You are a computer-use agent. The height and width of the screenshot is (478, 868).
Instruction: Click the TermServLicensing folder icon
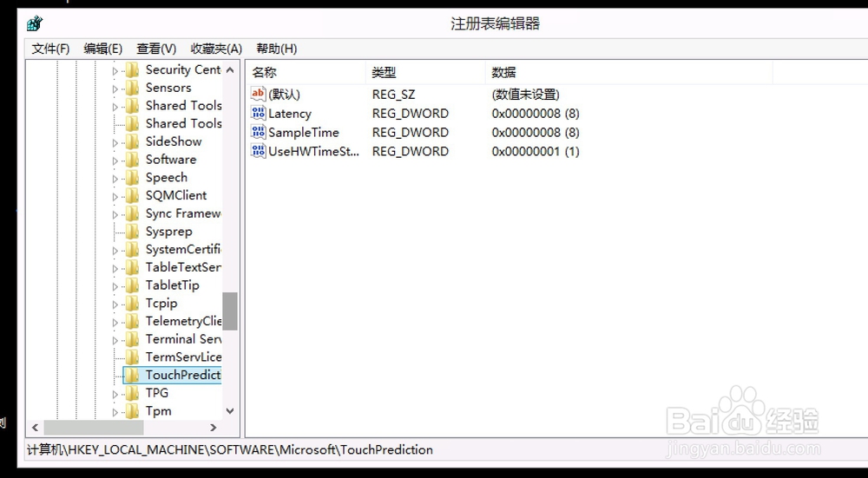click(x=132, y=357)
